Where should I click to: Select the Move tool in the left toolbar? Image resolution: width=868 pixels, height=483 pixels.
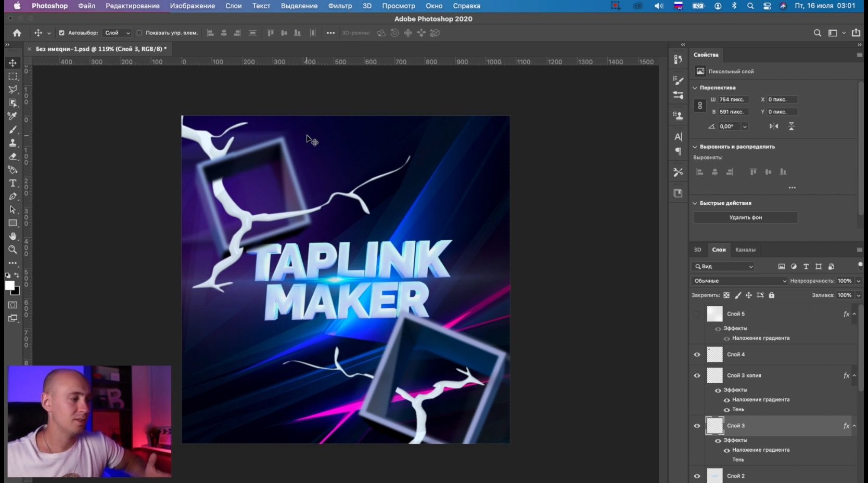(x=12, y=63)
